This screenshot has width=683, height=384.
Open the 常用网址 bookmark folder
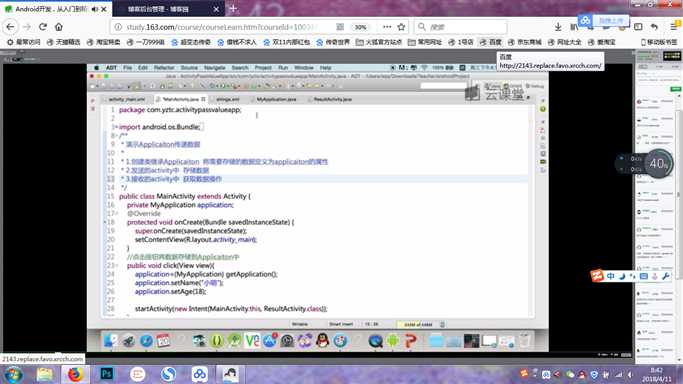[425, 42]
